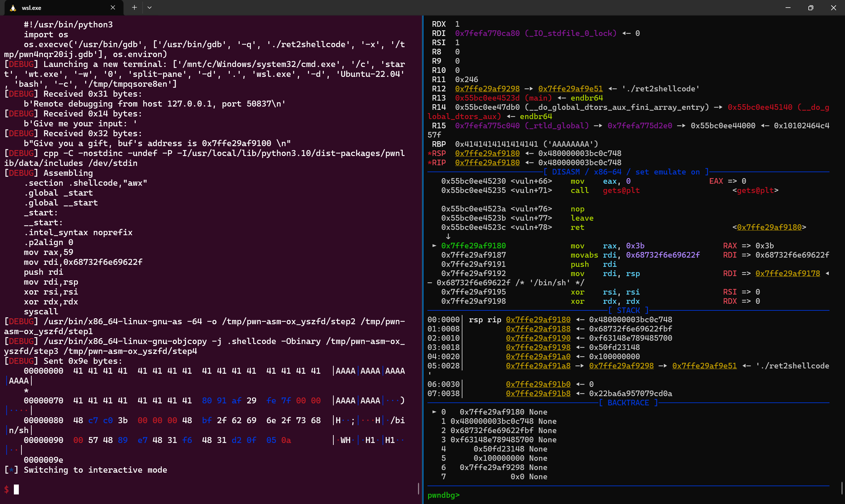The image size is (845, 504).
Task: Click the R12 address 0x7ffe29af9298
Action: click(487, 89)
